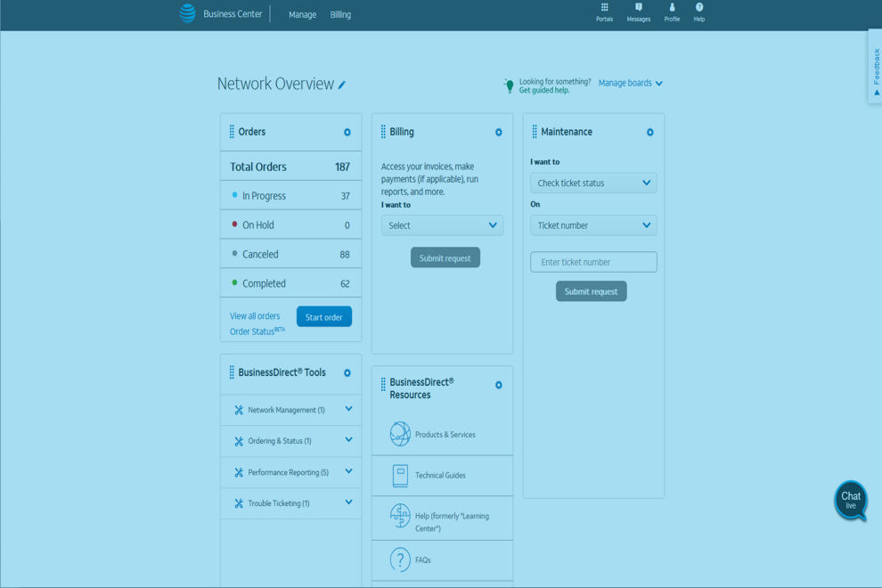Click the Network Management tools icon

(239, 410)
